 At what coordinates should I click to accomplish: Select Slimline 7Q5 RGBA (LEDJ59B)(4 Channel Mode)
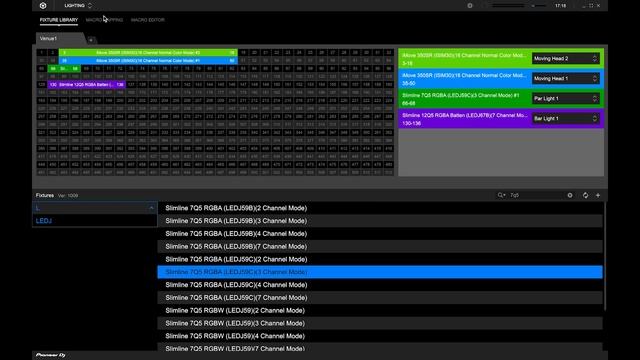pyautogui.click(x=380, y=234)
